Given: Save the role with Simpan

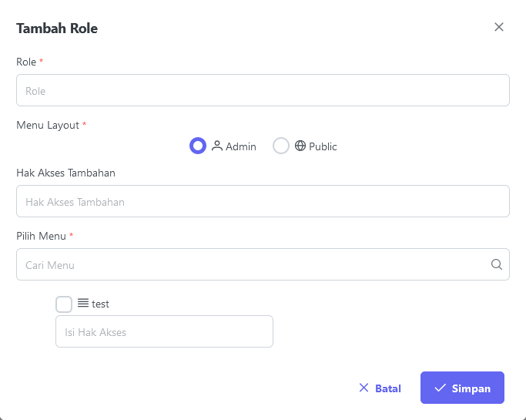Looking at the screenshot, I should [x=462, y=388].
